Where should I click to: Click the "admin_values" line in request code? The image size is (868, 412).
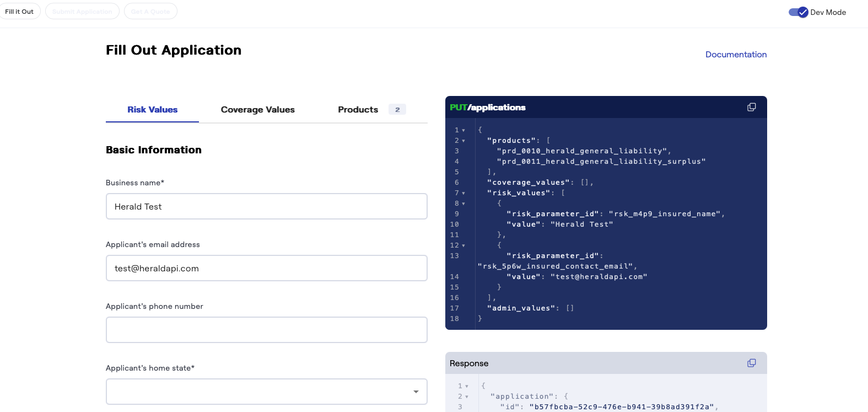coord(531,308)
